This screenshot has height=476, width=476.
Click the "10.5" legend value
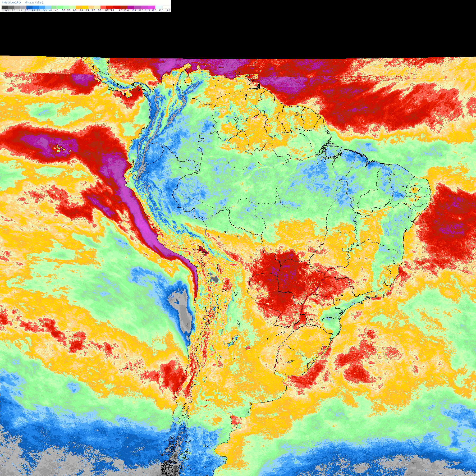click(134, 10)
